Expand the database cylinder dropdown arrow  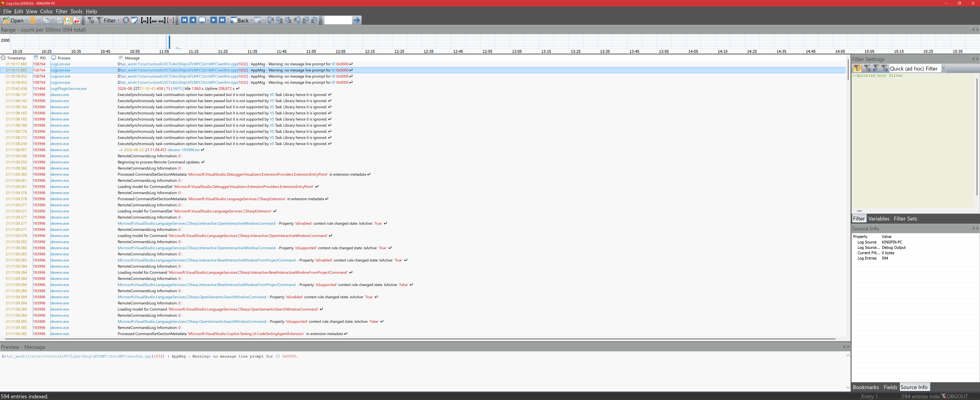(39, 20)
